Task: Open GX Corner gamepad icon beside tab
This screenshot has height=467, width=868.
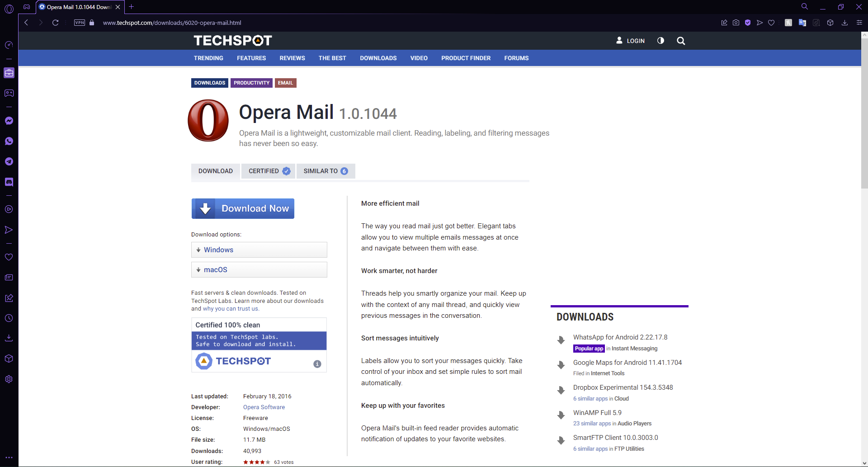Action: 27,7
